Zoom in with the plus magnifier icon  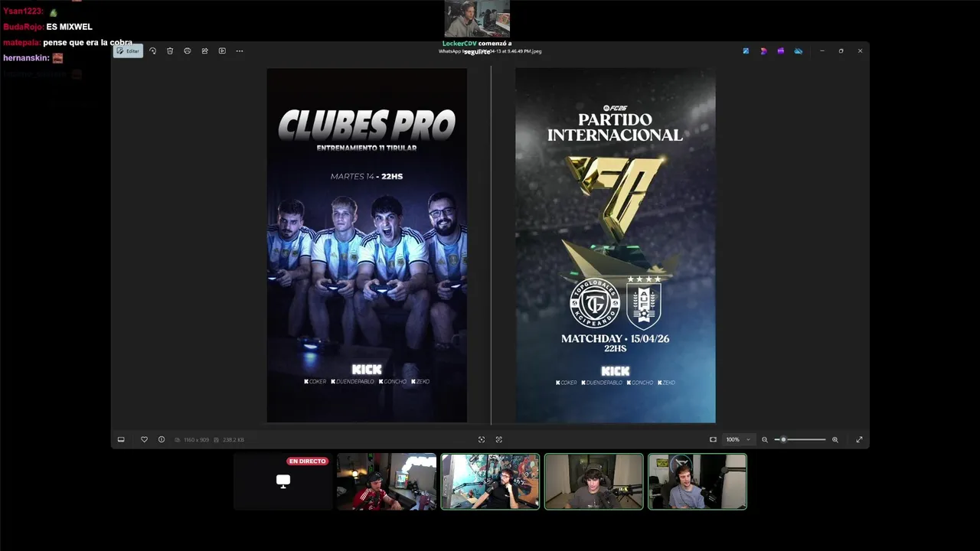[x=835, y=439]
